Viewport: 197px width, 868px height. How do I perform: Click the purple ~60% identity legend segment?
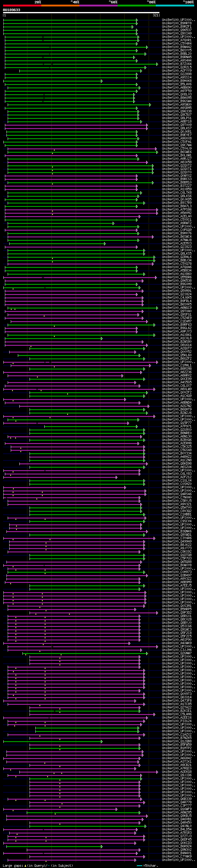point(98,6)
